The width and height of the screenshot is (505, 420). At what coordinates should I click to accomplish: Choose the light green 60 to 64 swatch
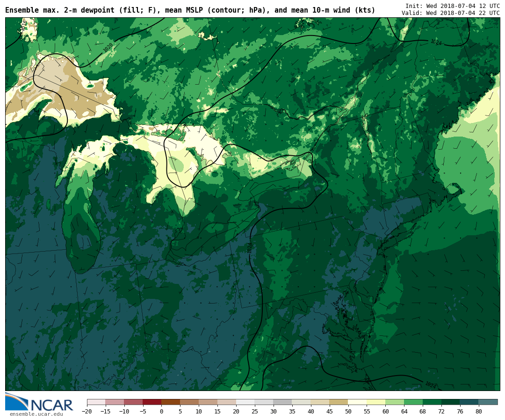395,402
